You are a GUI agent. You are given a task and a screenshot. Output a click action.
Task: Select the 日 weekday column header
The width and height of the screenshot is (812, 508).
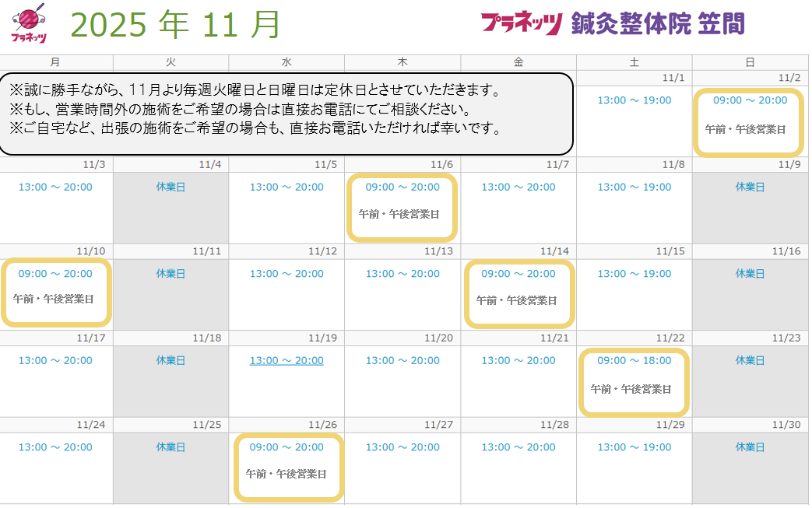(750, 62)
